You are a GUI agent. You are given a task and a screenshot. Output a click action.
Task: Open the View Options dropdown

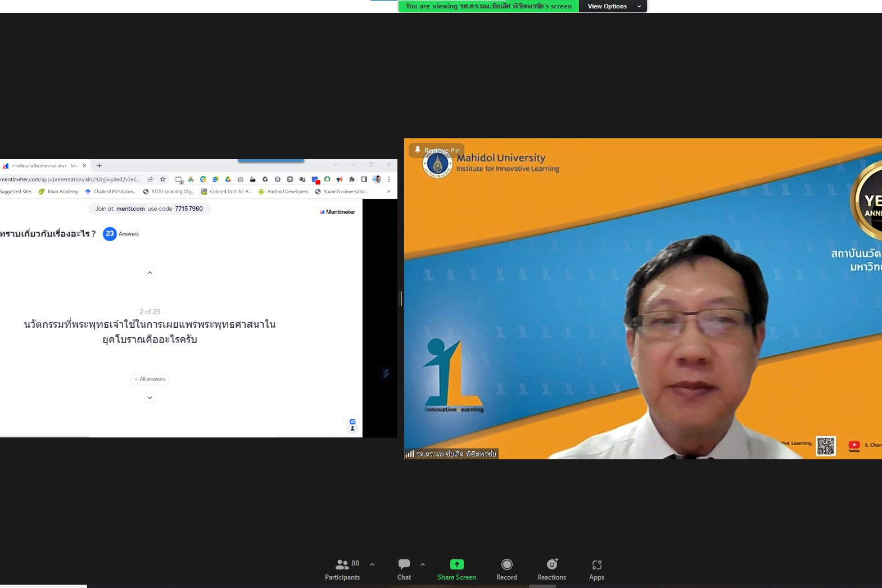pos(613,6)
